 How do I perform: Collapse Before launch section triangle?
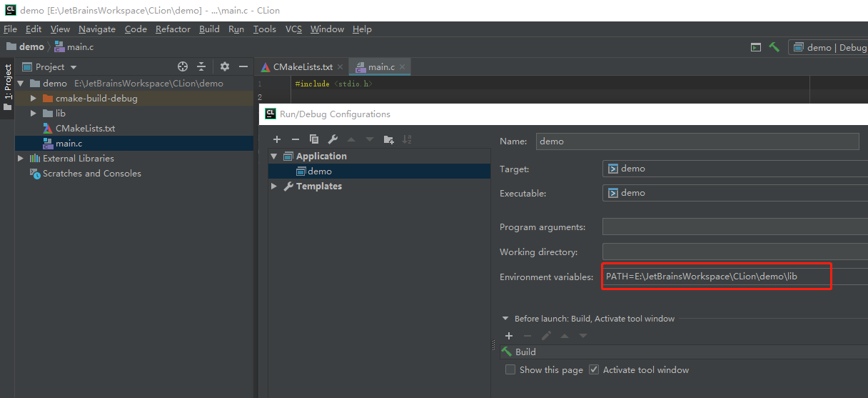click(x=505, y=319)
